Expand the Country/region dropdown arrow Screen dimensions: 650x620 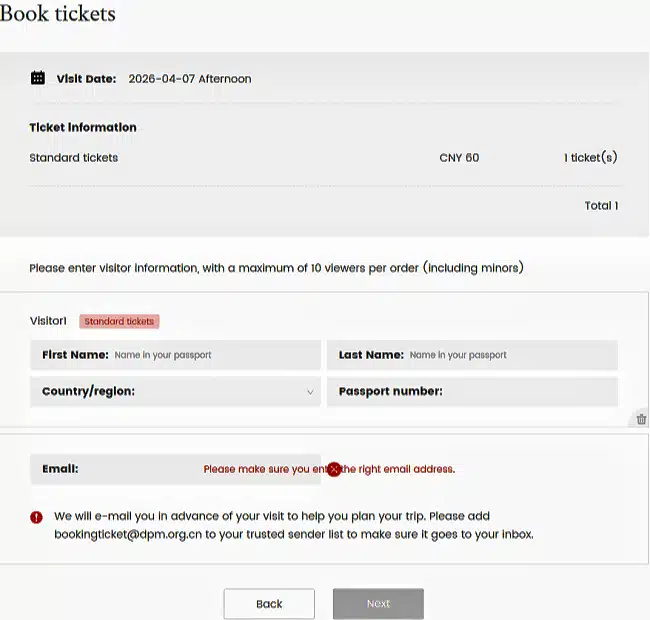310,392
